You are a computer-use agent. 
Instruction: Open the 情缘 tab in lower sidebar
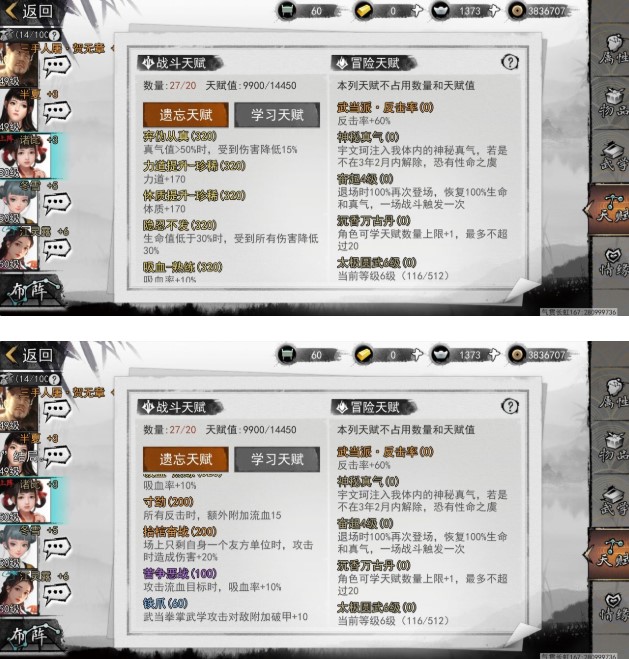point(612,607)
